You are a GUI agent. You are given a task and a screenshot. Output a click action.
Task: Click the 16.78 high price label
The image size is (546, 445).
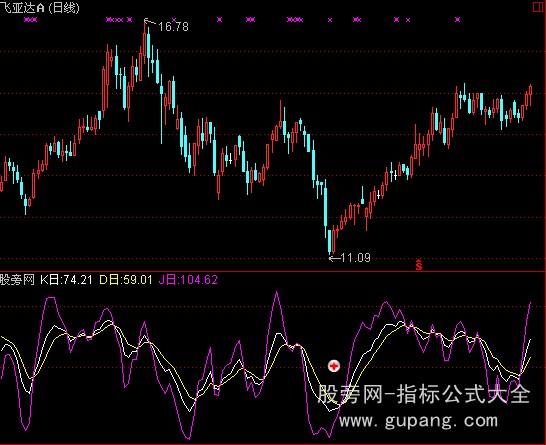(x=173, y=26)
